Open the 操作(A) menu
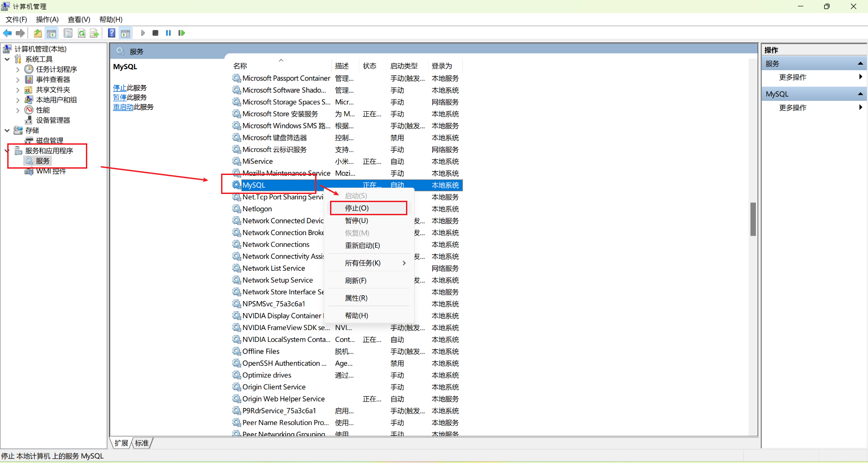The image size is (868, 463). pos(47,19)
